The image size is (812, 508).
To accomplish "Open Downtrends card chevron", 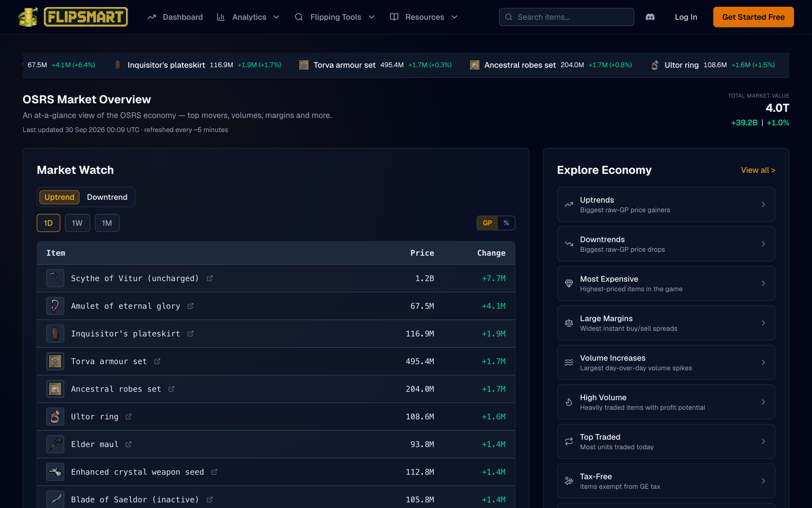I will pyautogui.click(x=764, y=244).
